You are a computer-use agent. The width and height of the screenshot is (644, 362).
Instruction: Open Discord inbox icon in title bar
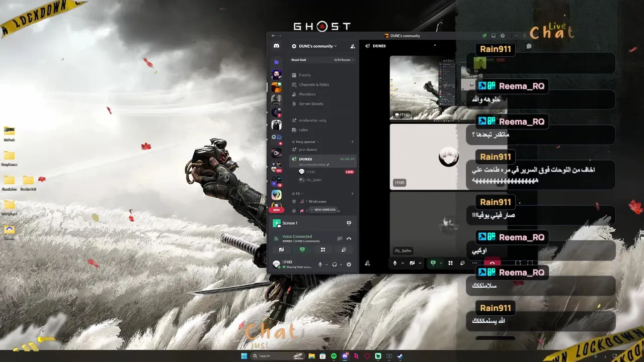coord(494,36)
